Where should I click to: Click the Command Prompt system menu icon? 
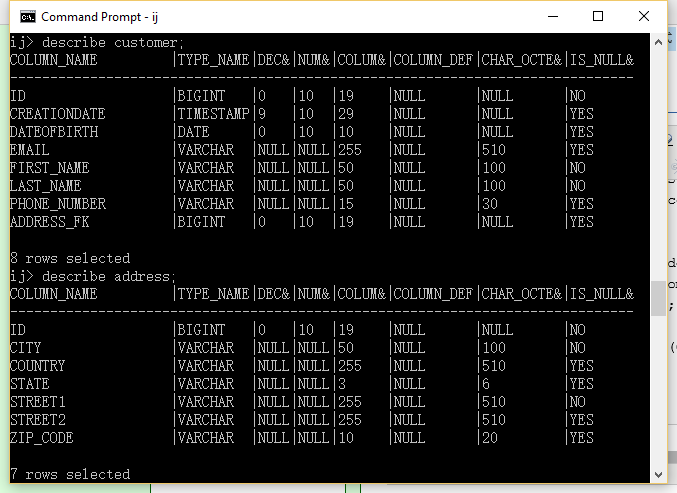click(28, 17)
